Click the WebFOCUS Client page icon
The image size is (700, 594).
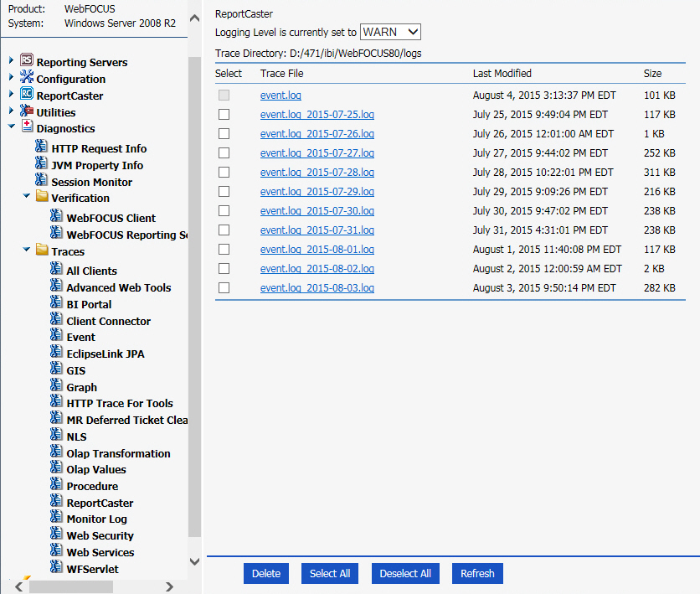click(x=56, y=215)
